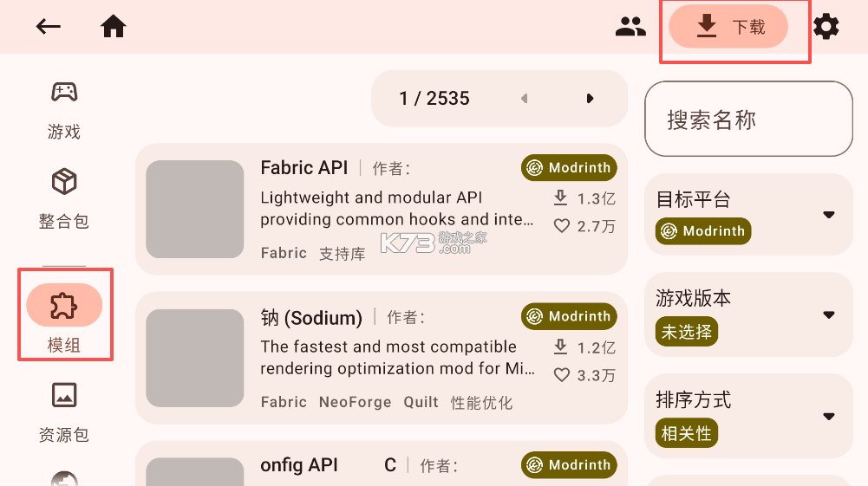The image size is (868, 486).
Task: Click the 搜索名称 search field
Action: tap(748, 120)
